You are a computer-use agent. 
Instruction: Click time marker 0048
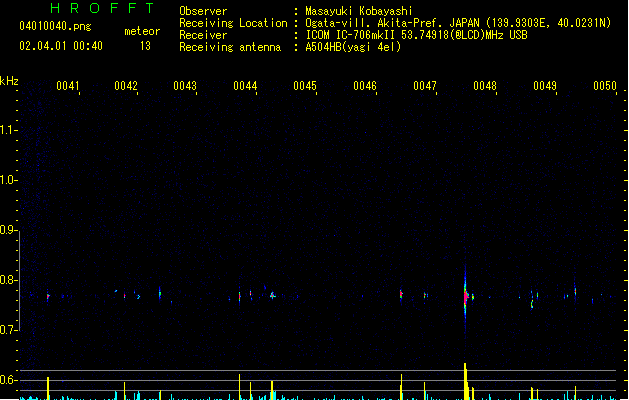tap(485, 86)
